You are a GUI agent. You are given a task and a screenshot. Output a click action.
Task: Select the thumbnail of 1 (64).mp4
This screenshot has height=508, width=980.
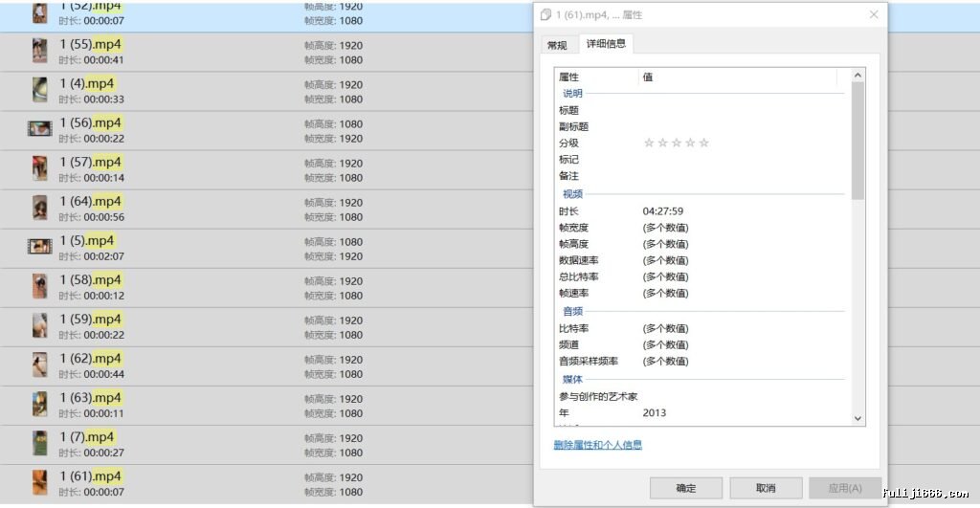click(x=40, y=208)
